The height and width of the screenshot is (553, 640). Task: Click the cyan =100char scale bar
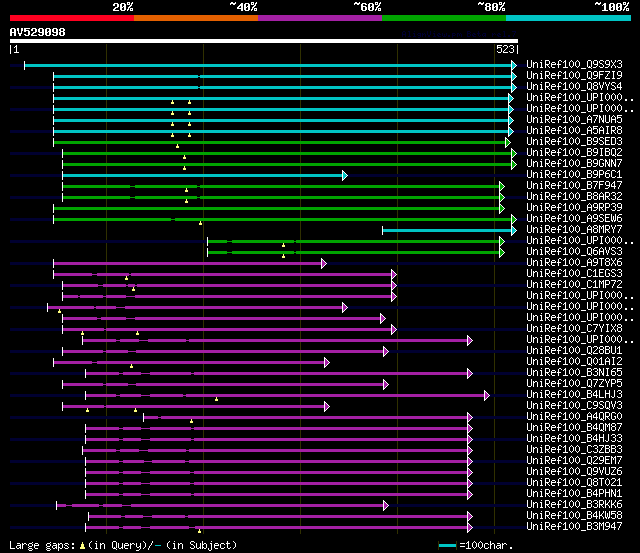pyautogui.click(x=447, y=546)
